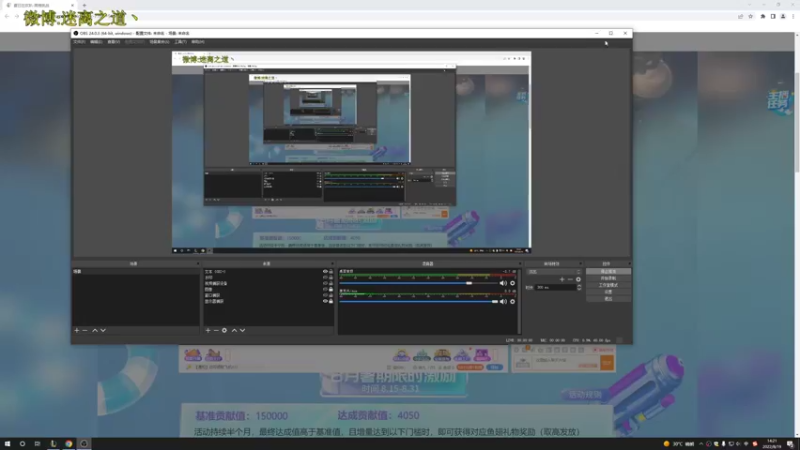This screenshot has height=450, width=800.
Task: Toggle eye icon of the second source row
Action: pyautogui.click(x=325, y=278)
